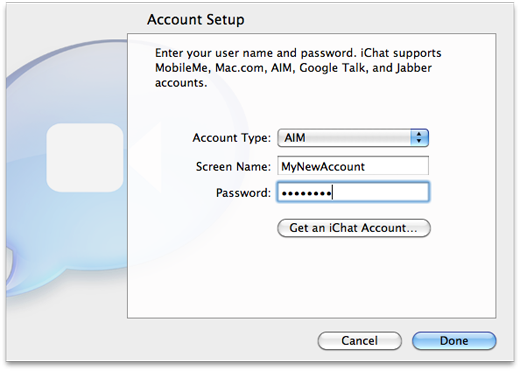Click the 'Screen Name:' label
The image size is (520, 371).
(x=233, y=166)
